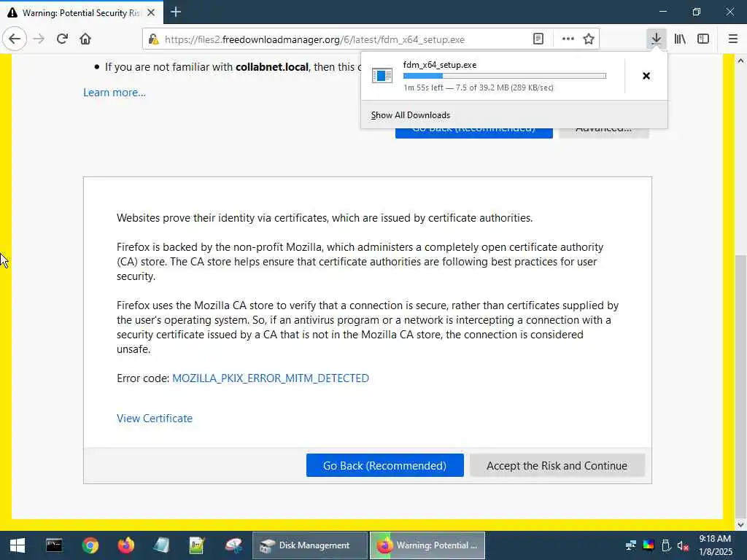Click the download status text '1m 55s left'

[424, 87]
